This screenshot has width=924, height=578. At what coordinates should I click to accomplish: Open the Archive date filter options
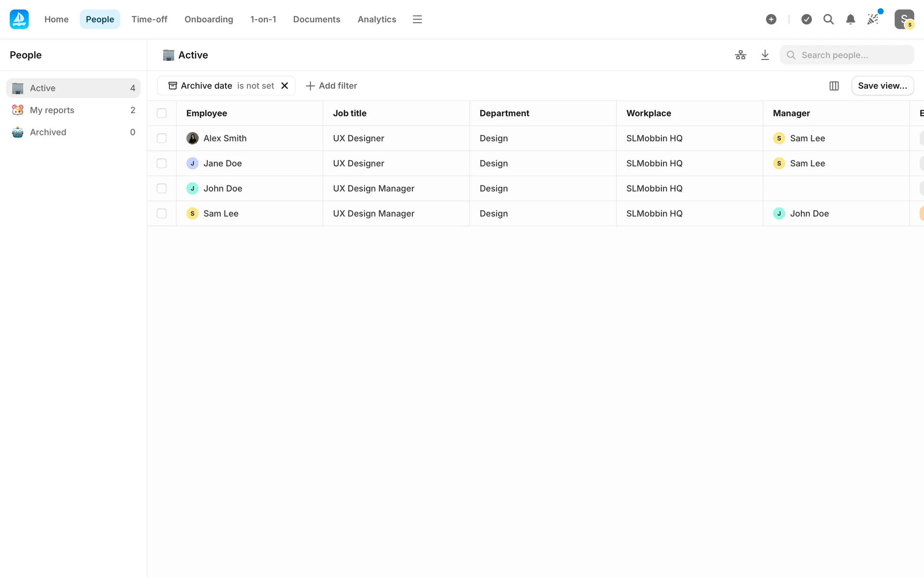pos(221,86)
